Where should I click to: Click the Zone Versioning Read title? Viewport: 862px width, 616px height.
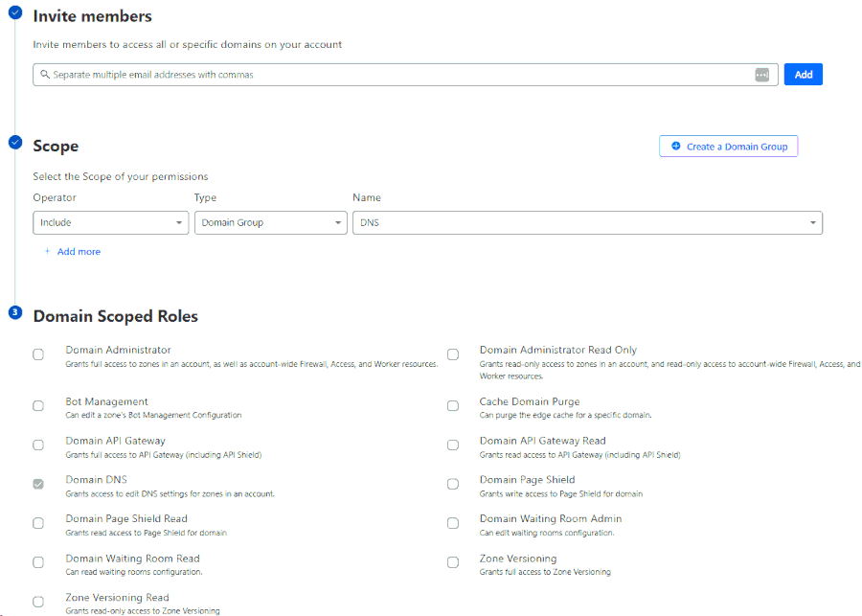117,597
